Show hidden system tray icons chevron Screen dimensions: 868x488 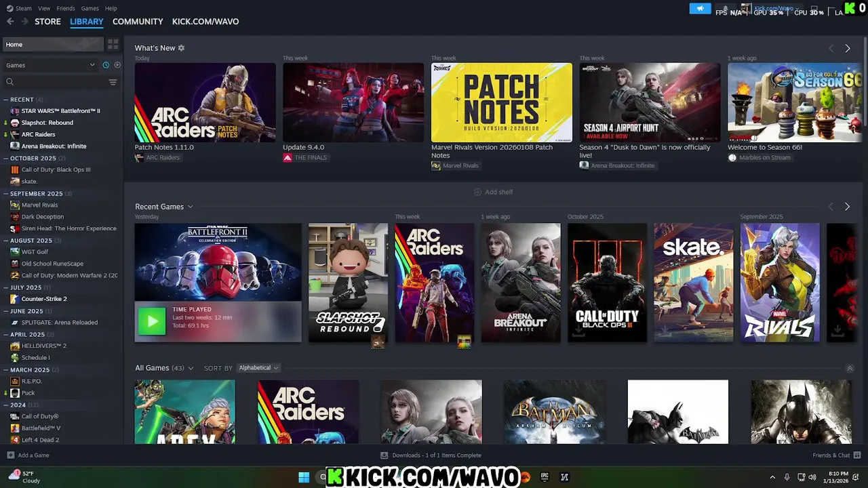(x=772, y=477)
